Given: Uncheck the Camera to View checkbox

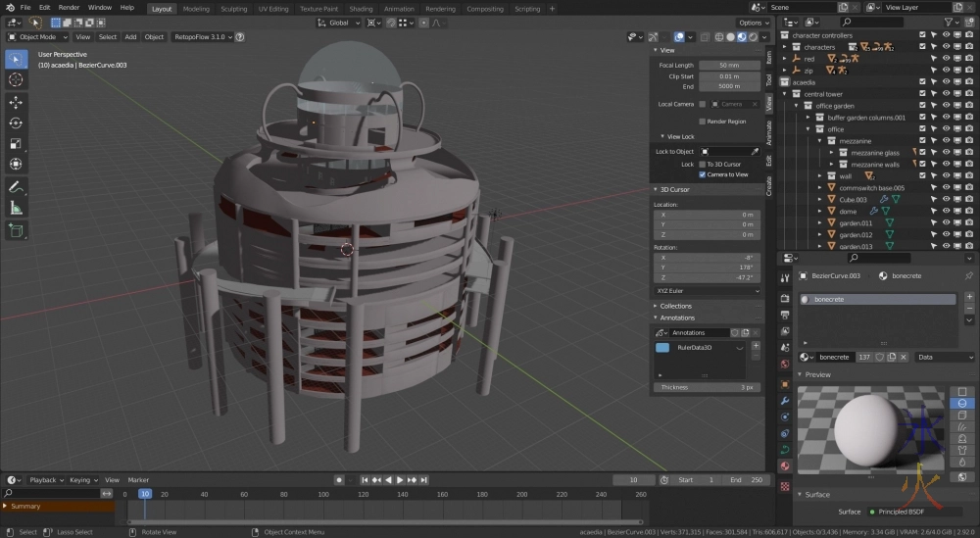Looking at the screenshot, I should (702, 174).
